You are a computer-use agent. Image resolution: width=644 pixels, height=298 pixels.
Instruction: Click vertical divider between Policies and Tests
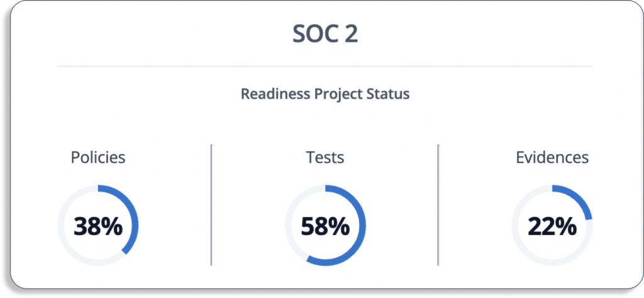tap(211, 205)
